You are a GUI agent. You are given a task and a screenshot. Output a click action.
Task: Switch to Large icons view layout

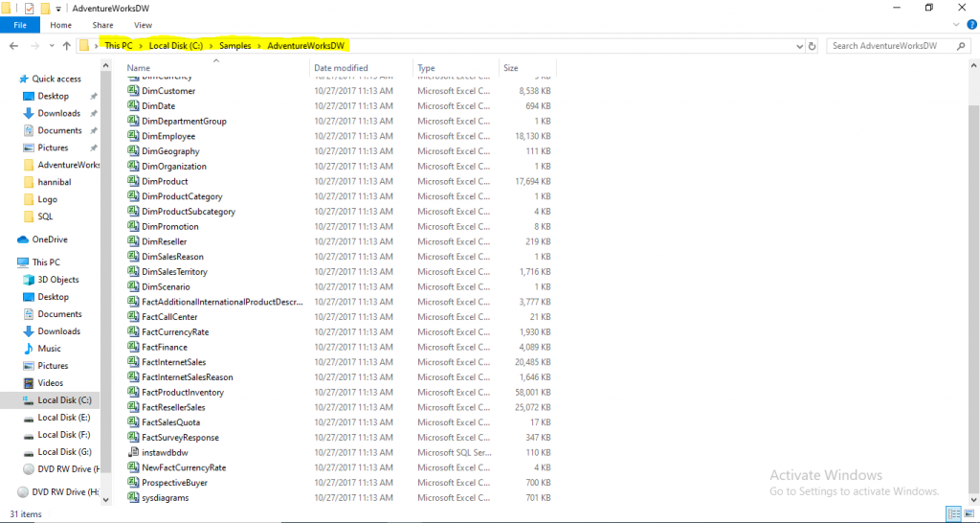[969, 513]
